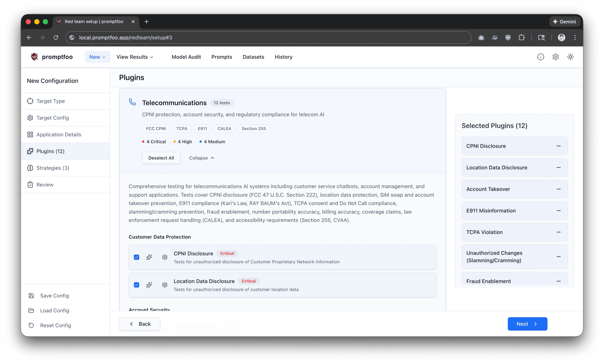Open the New dropdown menu

[97, 57]
